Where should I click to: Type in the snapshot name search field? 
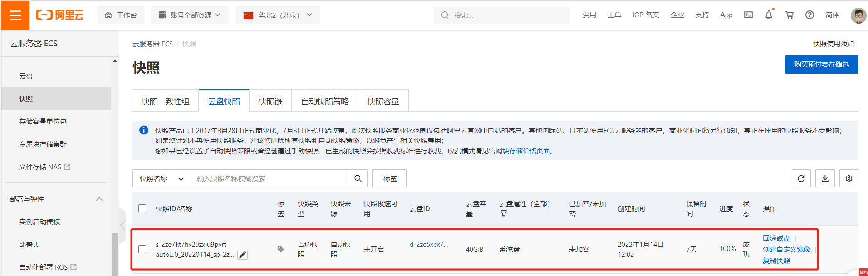[x=269, y=178]
